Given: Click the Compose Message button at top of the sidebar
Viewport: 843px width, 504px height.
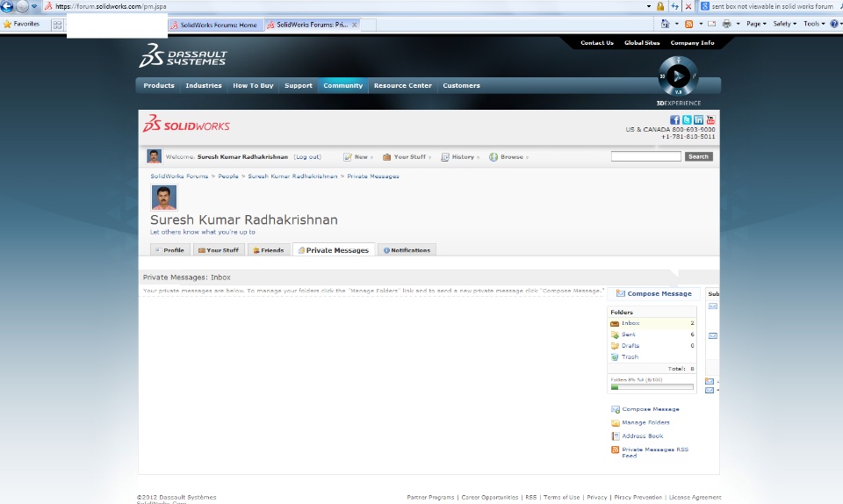Looking at the screenshot, I should [653, 293].
